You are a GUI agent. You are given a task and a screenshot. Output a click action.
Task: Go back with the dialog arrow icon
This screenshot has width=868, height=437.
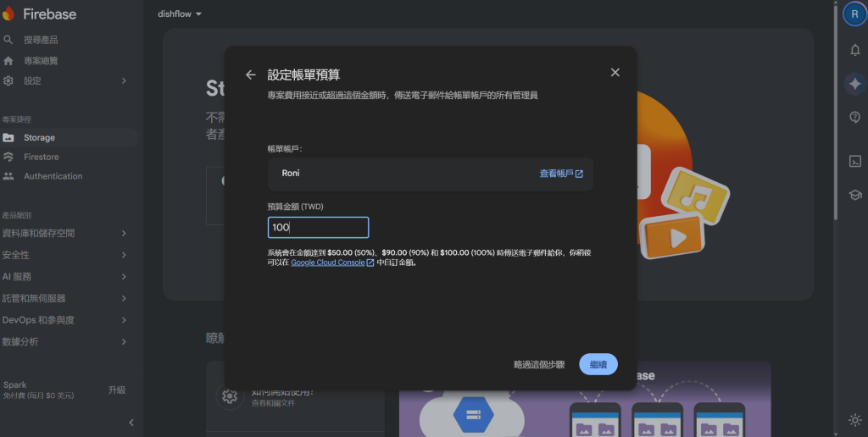(251, 75)
